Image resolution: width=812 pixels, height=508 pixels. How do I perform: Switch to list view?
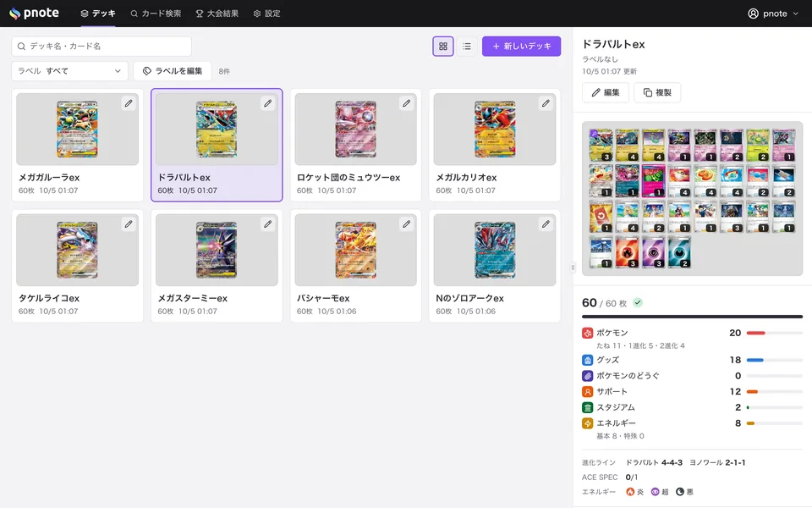point(467,46)
